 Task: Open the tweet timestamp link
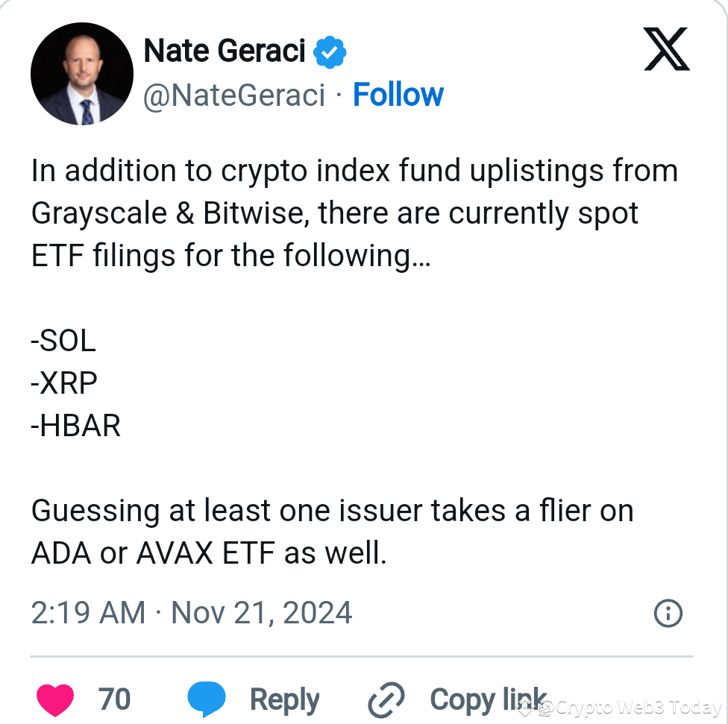point(191,613)
